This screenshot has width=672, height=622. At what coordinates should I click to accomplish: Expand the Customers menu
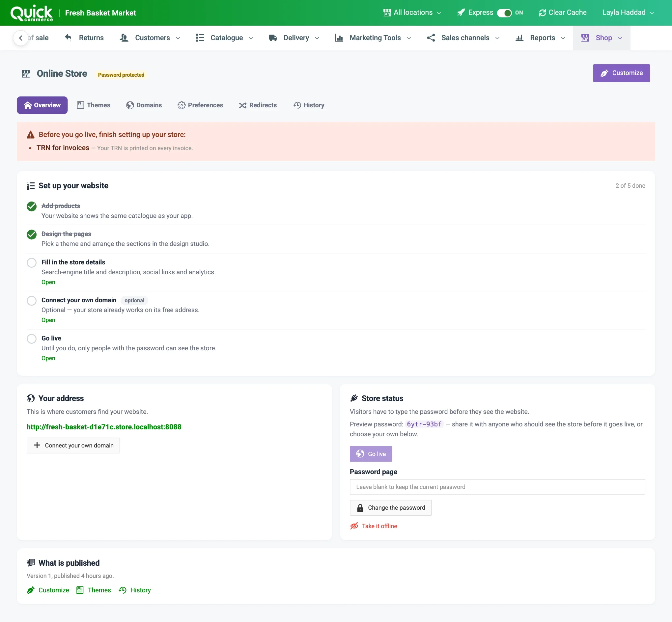click(150, 38)
